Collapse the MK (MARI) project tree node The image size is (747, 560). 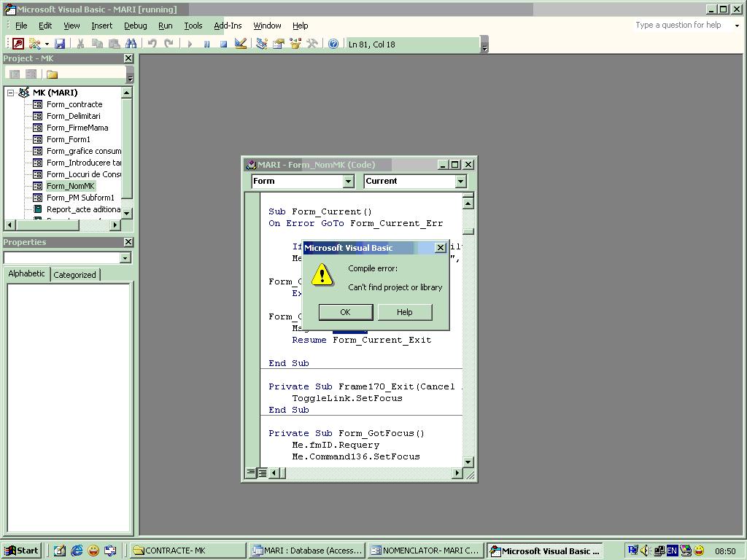pyautogui.click(x=10, y=93)
